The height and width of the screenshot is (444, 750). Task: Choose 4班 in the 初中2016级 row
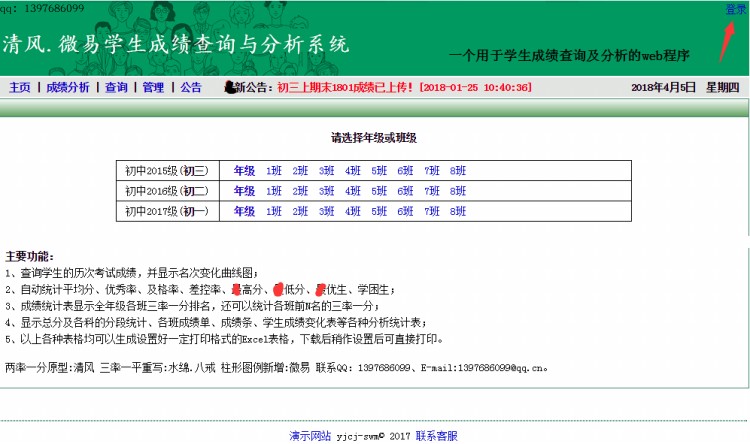pyautogui.click(x=353, y=191)
